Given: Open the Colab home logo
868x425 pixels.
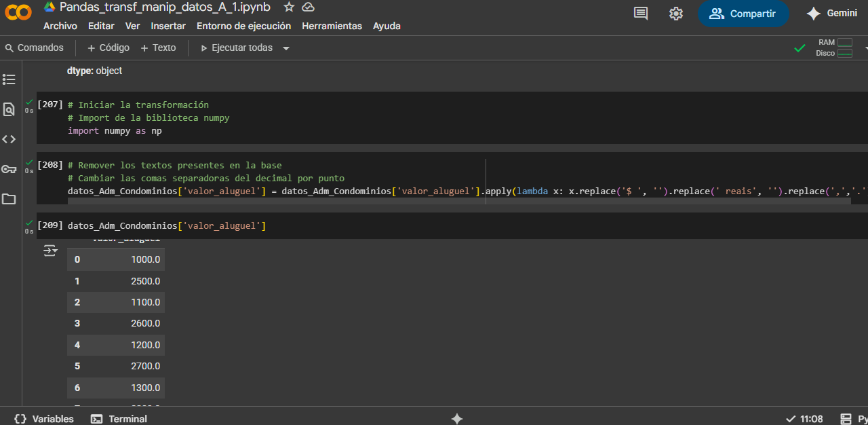Looking at the screenshot, I should pos(18,13).
